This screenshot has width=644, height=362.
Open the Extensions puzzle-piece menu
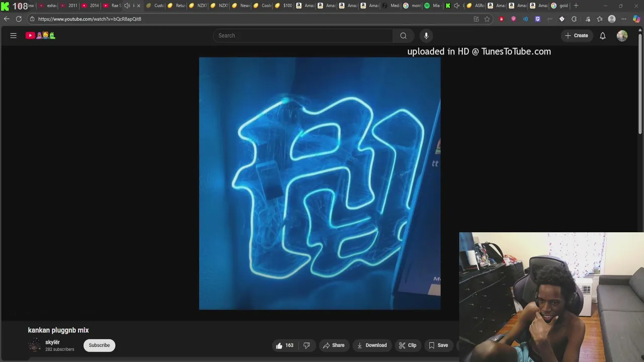574,19
